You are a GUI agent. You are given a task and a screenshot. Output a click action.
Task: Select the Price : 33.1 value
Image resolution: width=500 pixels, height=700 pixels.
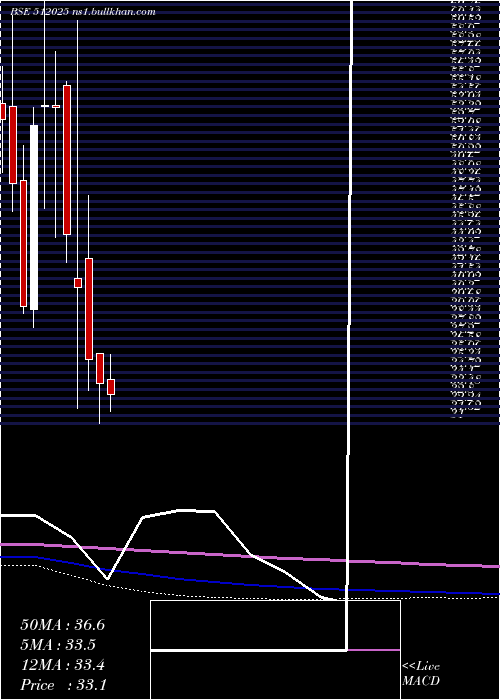(63, 685)
